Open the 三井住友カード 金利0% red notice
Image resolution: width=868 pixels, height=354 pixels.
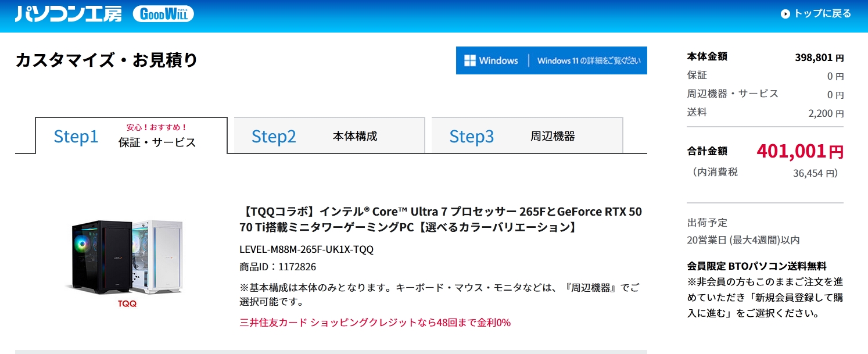[375, 322]
